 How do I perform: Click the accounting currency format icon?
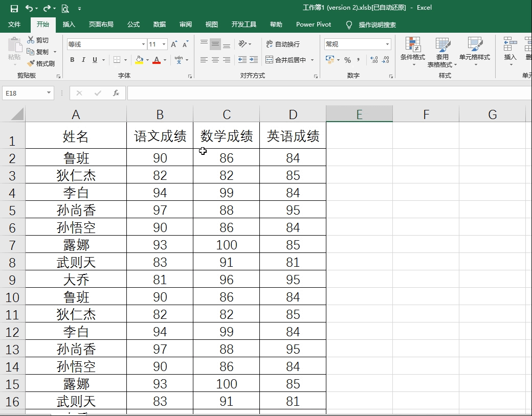(x=330, y=60)
